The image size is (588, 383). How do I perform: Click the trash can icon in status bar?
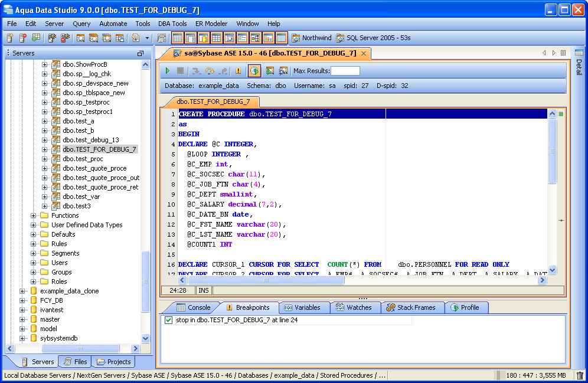[580, 375]
